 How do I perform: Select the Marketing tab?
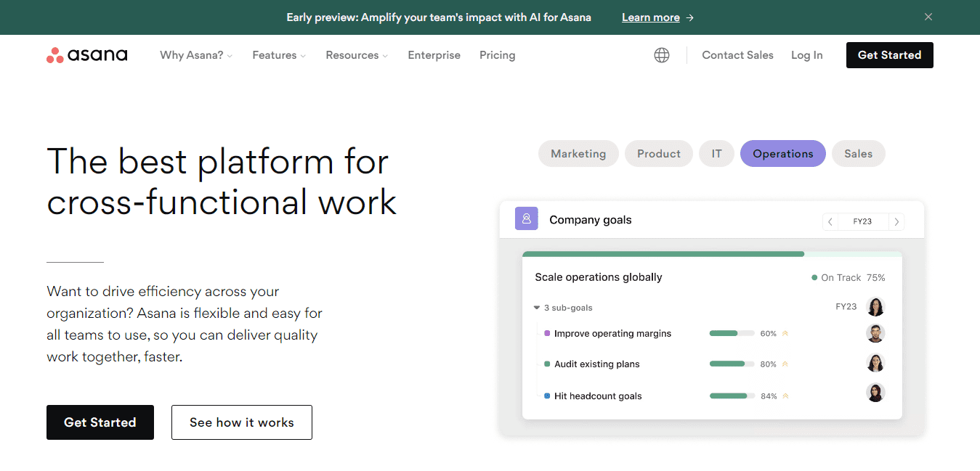tap(578, 154)
